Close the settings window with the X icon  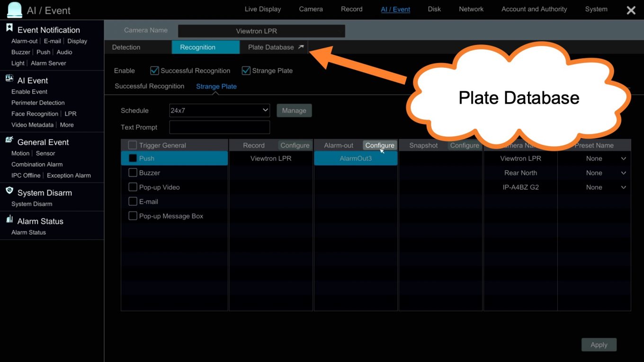point(631,10)
